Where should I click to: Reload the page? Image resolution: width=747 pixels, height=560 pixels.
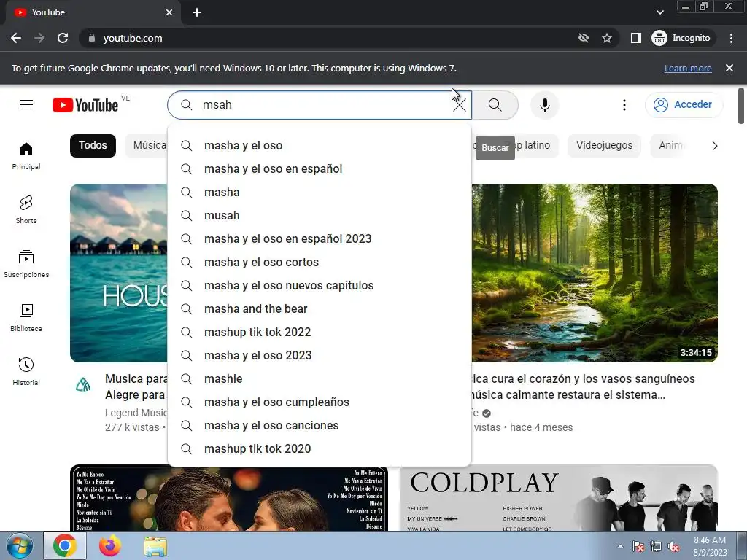(63, 38)
